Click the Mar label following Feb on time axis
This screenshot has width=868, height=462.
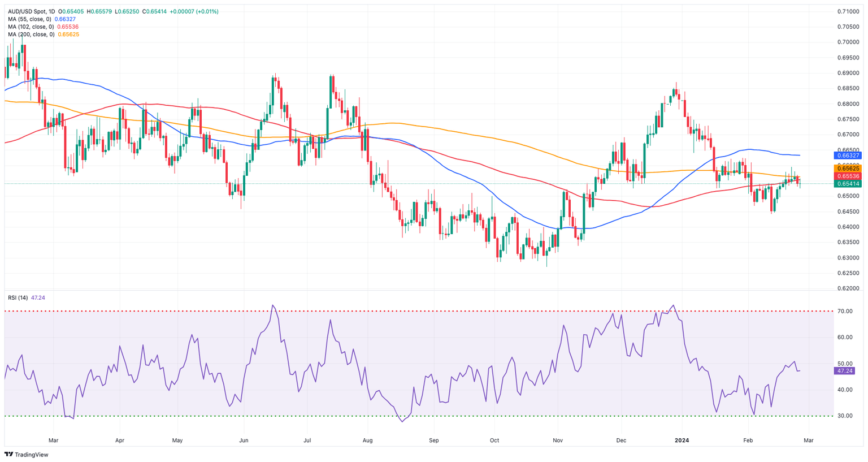(x=809, y=440)
